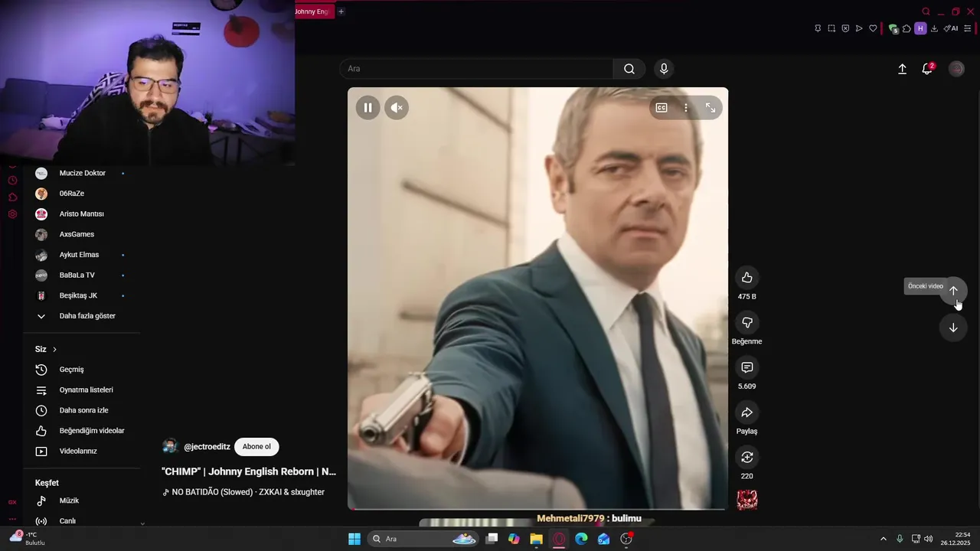The image size is (980, 551).
Task: Open Aristo Mantısı subscription channel
Action: tap(82, 214)
